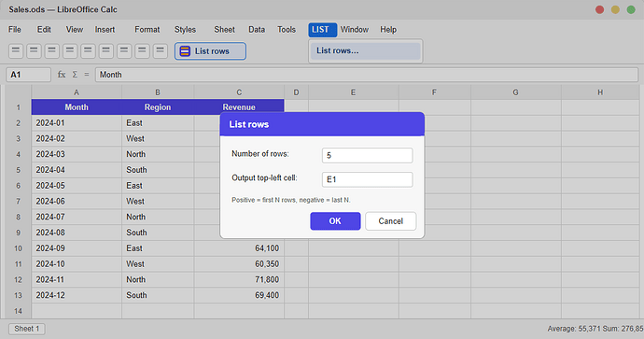Focus the Output top-left cell field

coord(367,179)
